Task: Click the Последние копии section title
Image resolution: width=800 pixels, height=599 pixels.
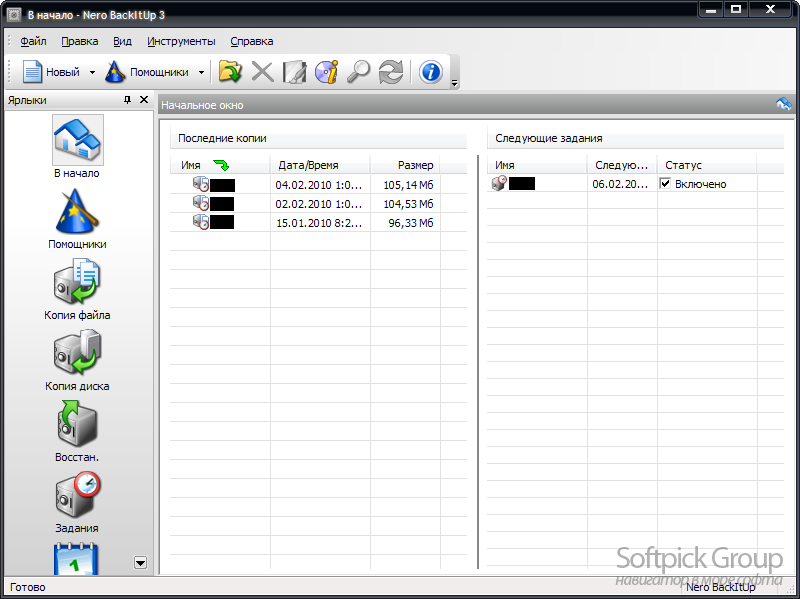Action: pos(222,138)
